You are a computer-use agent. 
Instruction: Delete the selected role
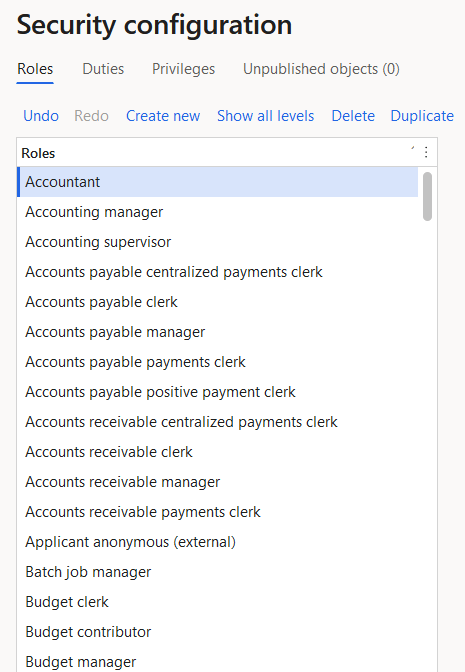click(x=353, y=116)
